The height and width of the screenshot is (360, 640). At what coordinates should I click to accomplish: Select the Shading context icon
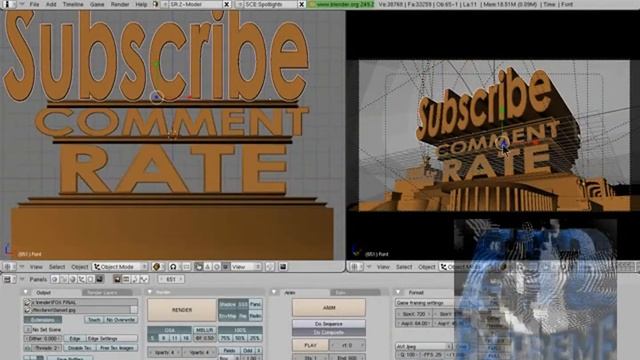[73, 279]
